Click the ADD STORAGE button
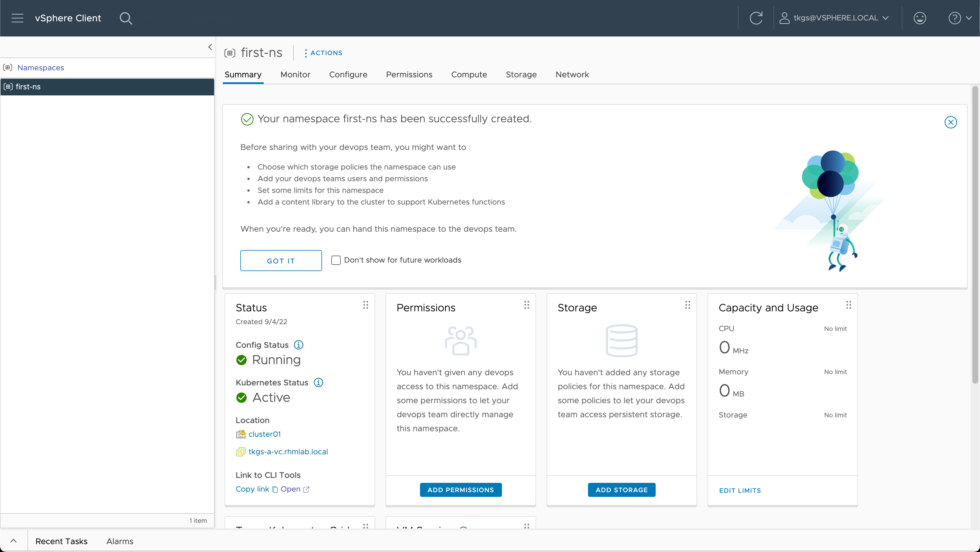 tap(622, 490)
